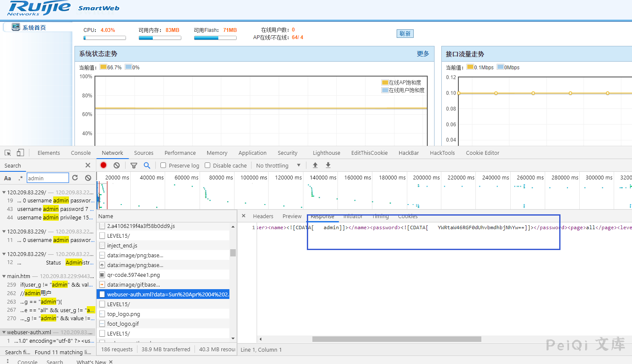The width and height of the screenshot is (632, 364).
Task: Click the export HAR download arrow
Action: [328, 165]
